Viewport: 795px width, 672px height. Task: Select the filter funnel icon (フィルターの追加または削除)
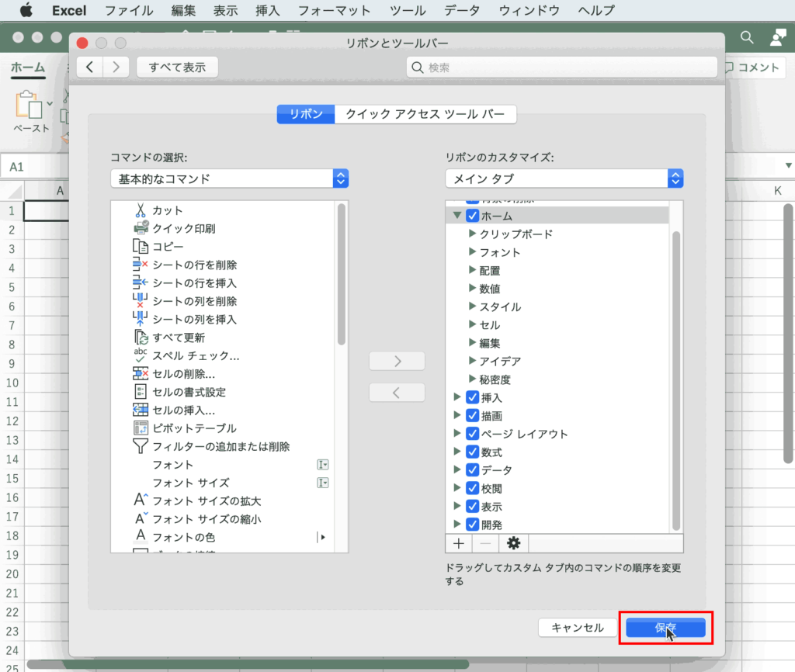[141, 446]
